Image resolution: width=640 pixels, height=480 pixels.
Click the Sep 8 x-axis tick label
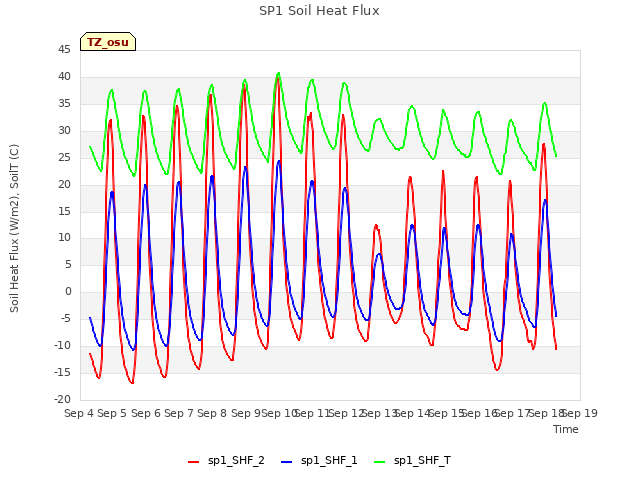coord(212,413)
